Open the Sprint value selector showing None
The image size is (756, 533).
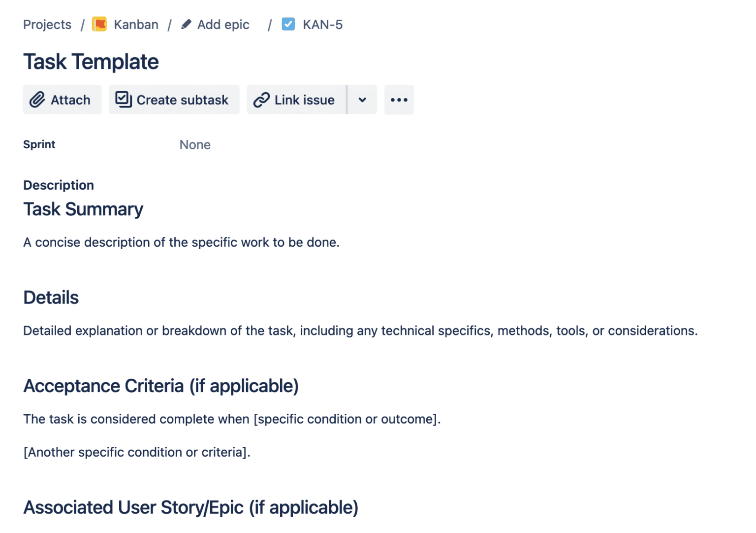click(x=195, y=144)
